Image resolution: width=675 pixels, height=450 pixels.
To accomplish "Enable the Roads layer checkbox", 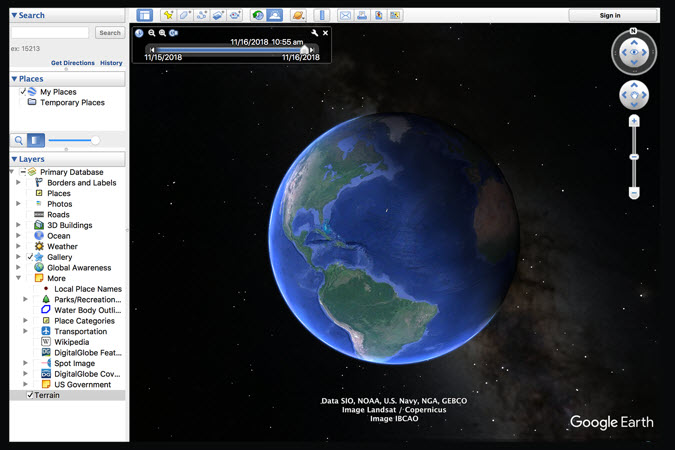I will pyautogui.click(x=30, y=214).
